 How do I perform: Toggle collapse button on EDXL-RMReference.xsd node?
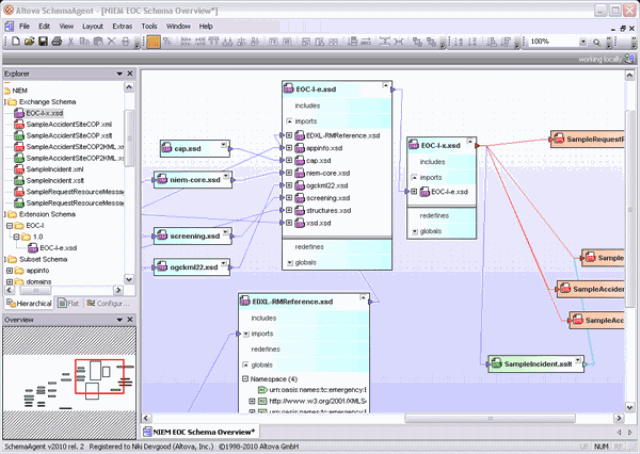pos(363,297)
